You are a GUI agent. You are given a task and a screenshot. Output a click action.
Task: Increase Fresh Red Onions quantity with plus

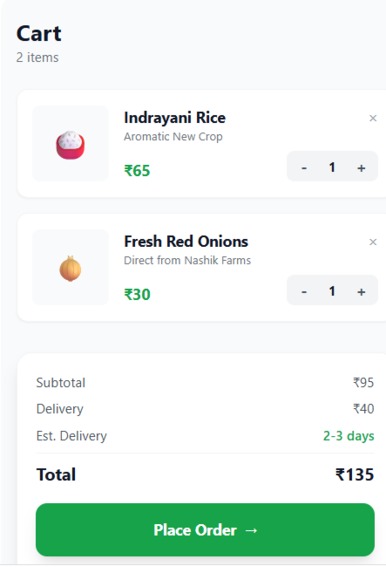tap(361, 292)
